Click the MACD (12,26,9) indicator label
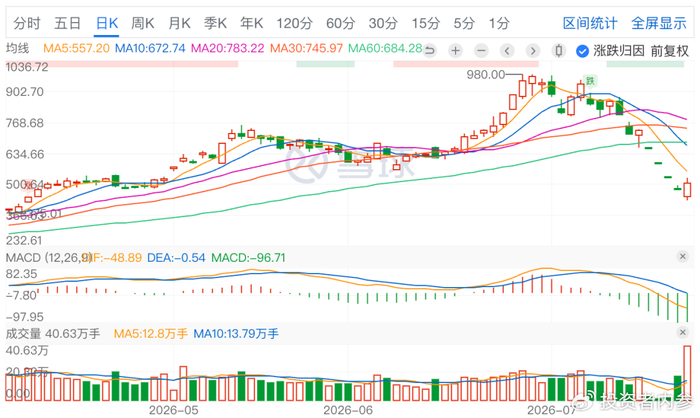This screenshot has height=418, width=700. (x=49, y=258)
